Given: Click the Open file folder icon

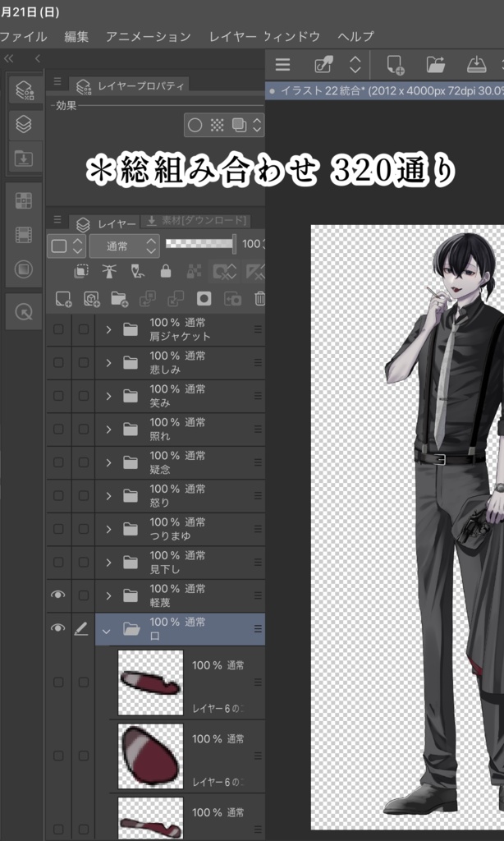Looking at the screenshot, I should [x=436, y=65].
